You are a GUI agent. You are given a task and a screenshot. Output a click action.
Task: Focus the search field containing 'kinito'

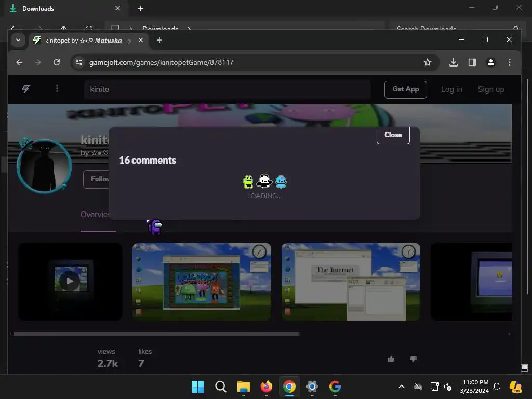tap(228, 89)
